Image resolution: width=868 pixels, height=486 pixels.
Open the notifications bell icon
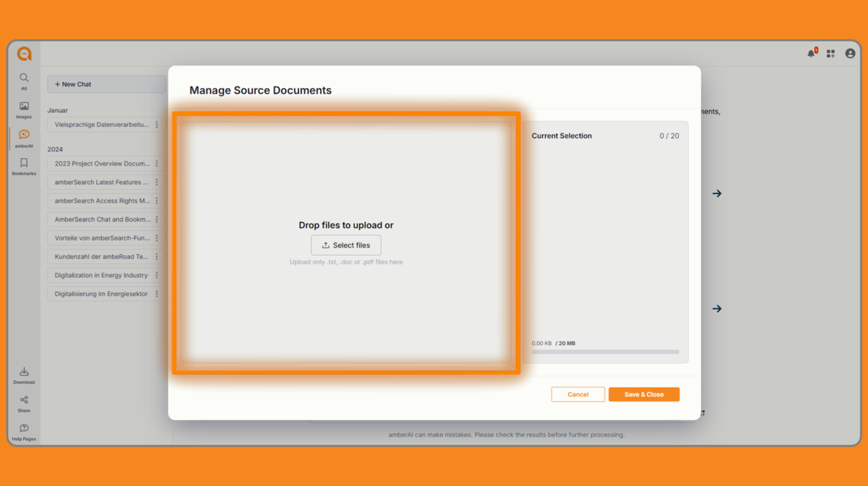812,53
